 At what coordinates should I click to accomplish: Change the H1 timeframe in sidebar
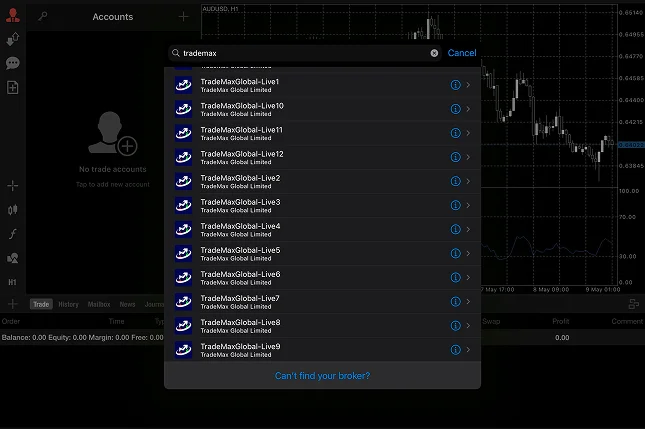(x=12, y=282)
